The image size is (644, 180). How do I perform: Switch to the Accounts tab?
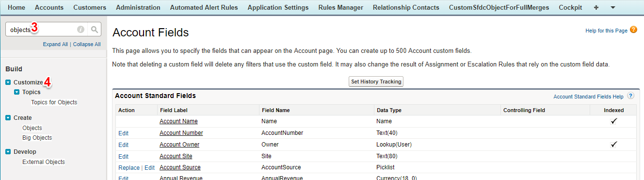tap(49, 7)
